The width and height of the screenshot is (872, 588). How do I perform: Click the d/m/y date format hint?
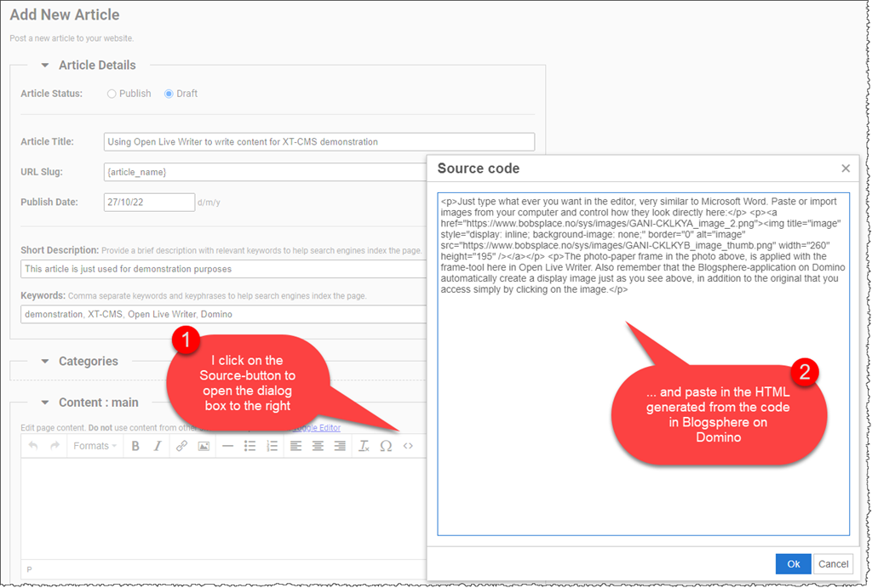209,203
